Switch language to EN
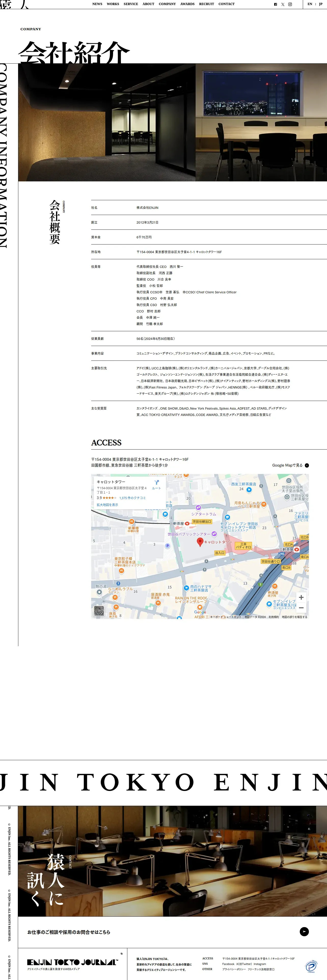Image resolution: width=327 pixels, height=980 pixels. click(x=310, y=4)
